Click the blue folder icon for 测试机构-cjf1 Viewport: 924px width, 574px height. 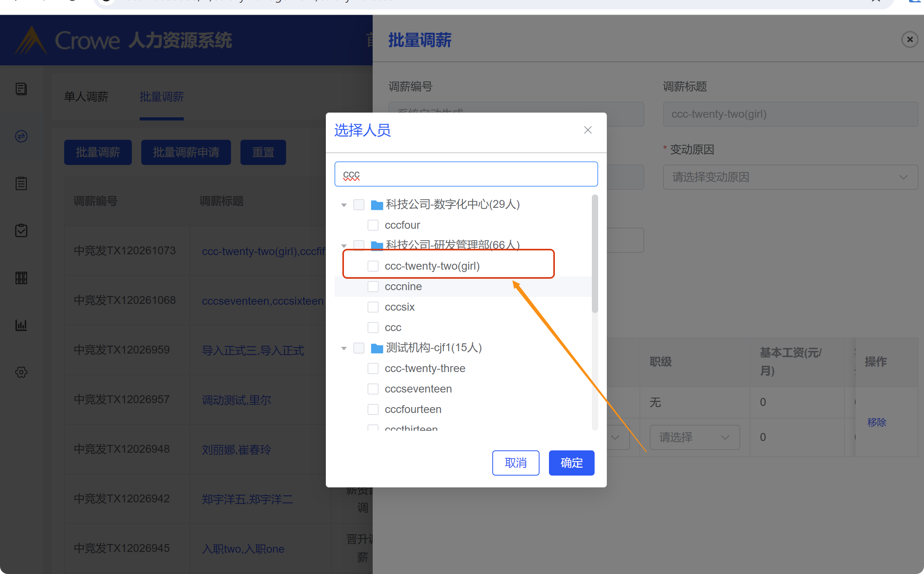click(x=377, y=348)
